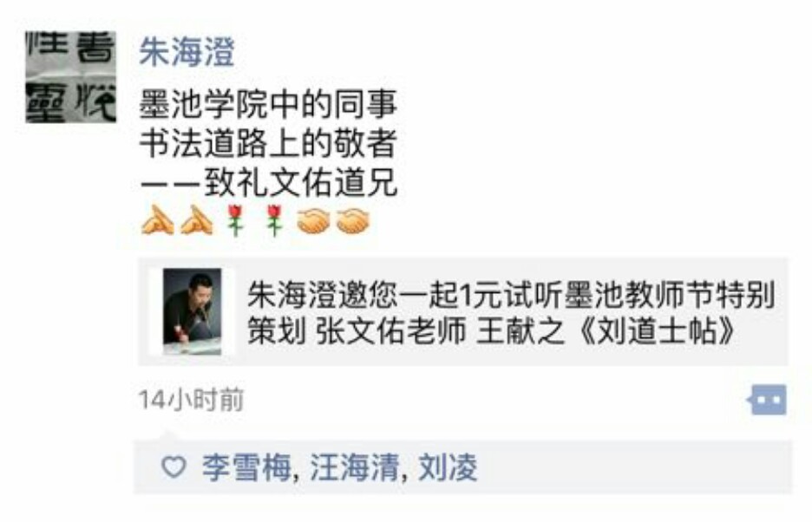Open the shared link's calligrapher photo thumbnail
Viewport: 812px width, 522px height.
192,312
